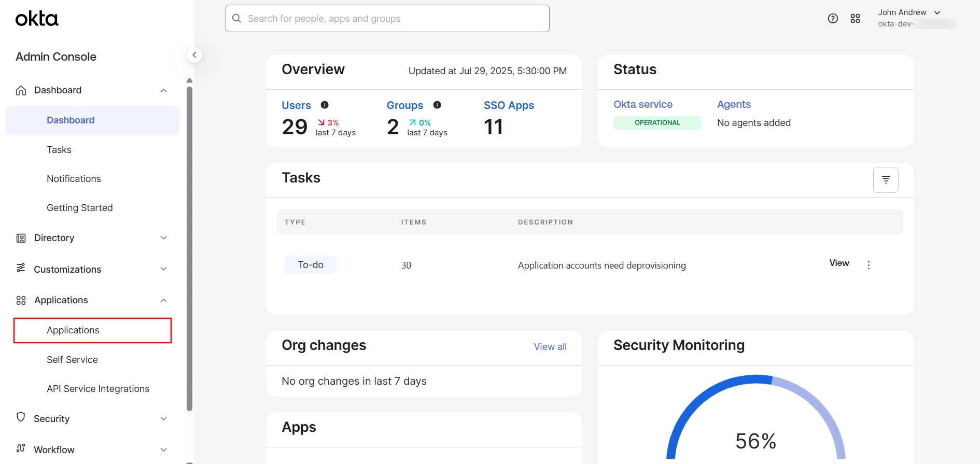Viewport: 980px width, 464px height.
Task: Click the item count 30
Action: 407,265
